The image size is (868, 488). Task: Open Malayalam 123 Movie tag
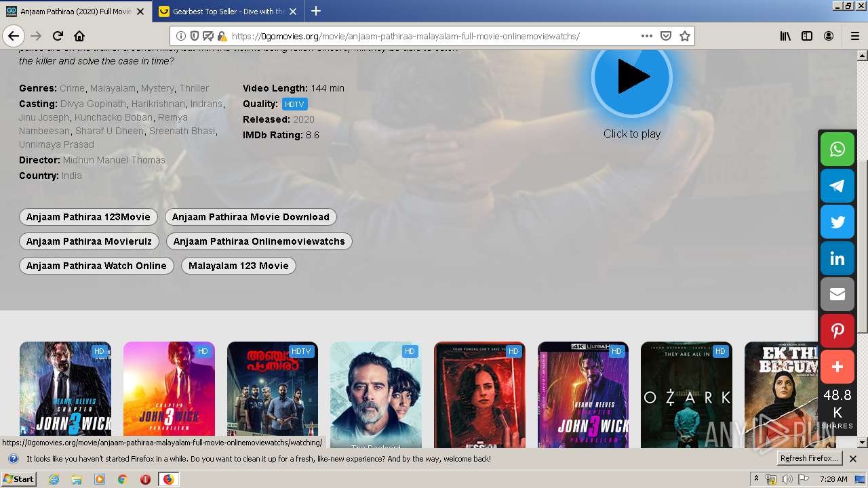[239, 266]
